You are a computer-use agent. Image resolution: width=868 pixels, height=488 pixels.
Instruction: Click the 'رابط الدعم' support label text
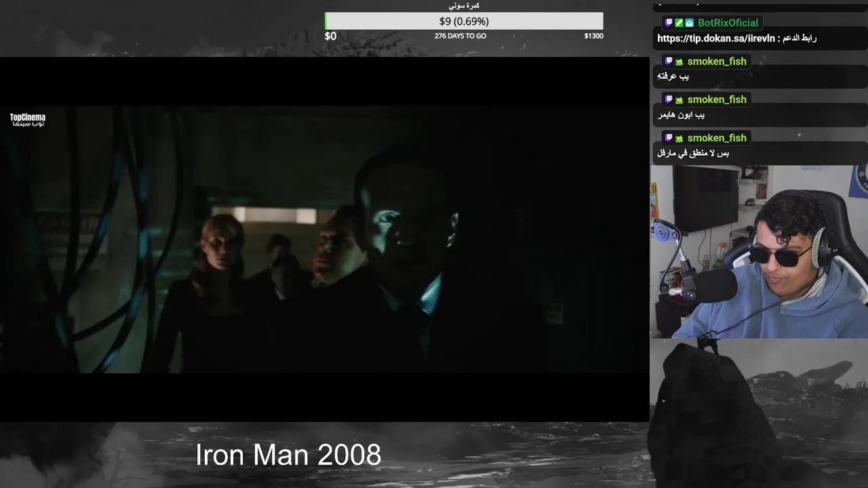[x=799, y=39]
